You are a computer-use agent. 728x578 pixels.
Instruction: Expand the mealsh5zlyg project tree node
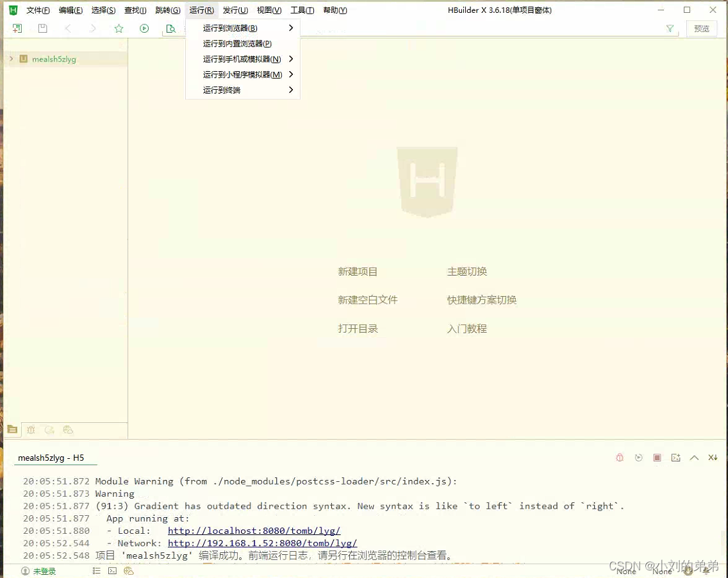click(11, 59)
